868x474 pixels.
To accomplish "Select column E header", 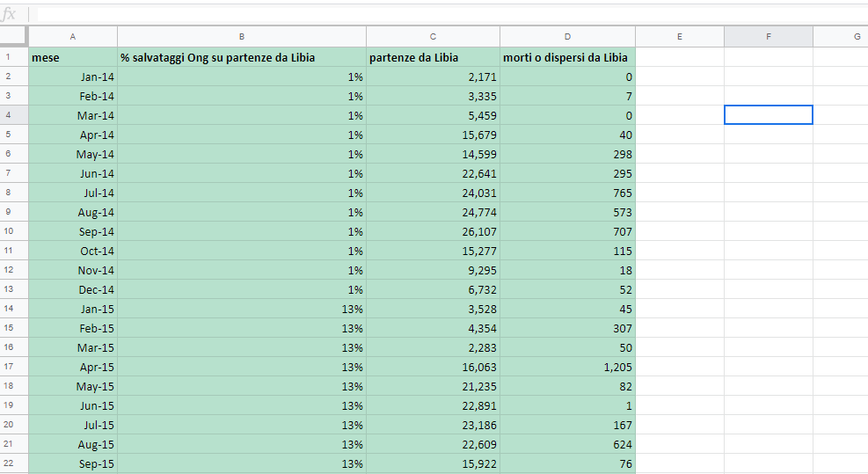I will tap(680, 37).
